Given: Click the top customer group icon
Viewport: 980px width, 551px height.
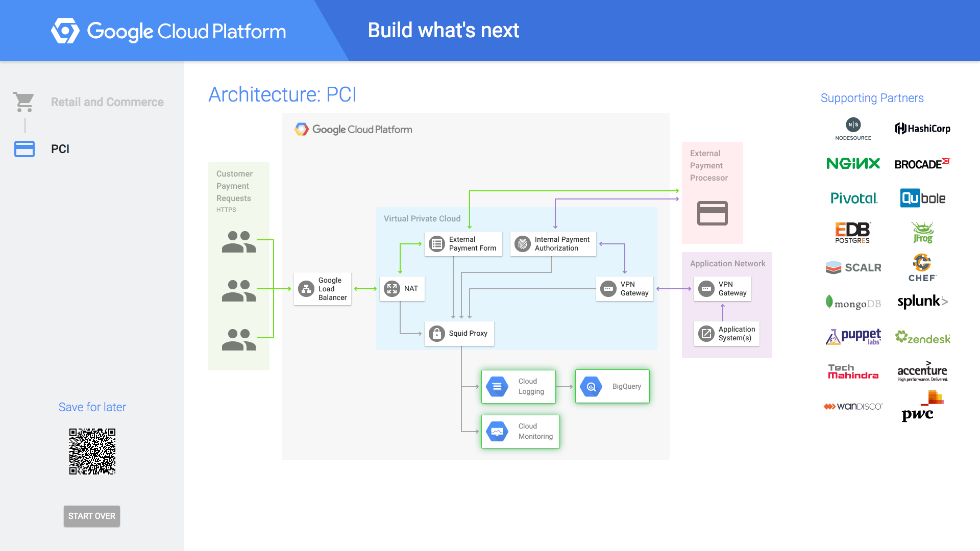Looking at the screenshot, I should click(x=239, y=242).
